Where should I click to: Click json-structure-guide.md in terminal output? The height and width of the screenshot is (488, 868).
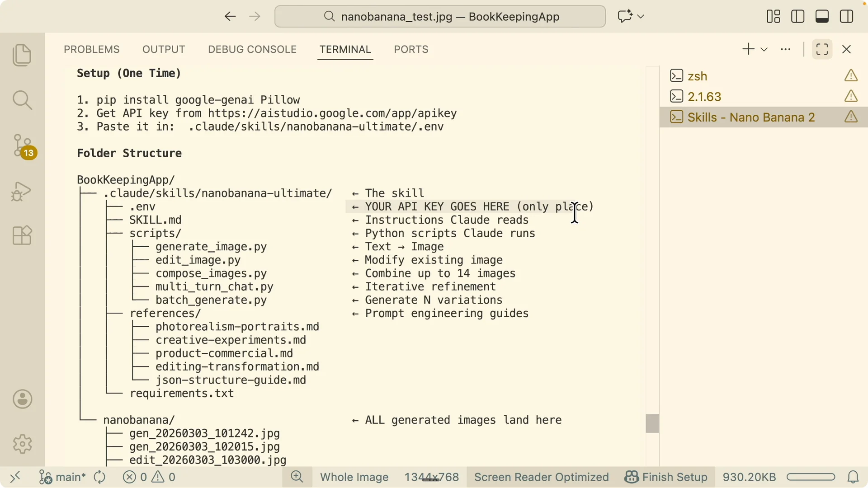pyautogui.click(x=231, y=380)
